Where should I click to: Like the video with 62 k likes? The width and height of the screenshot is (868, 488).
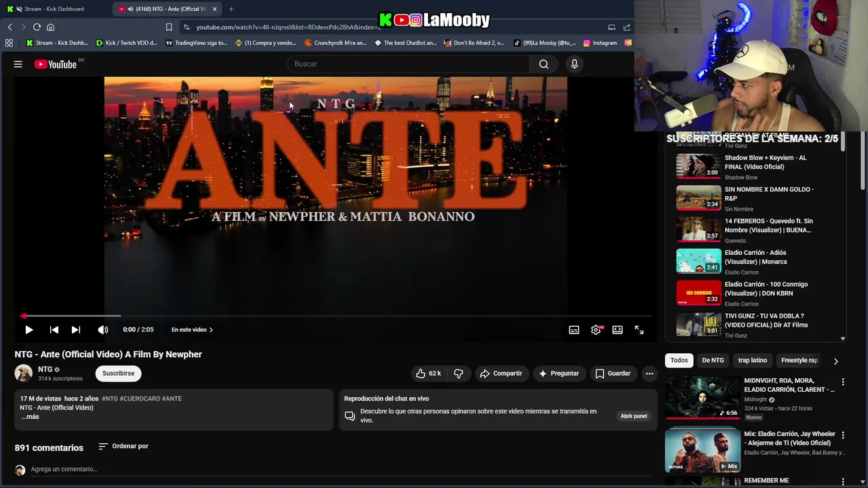pos(428,373)
